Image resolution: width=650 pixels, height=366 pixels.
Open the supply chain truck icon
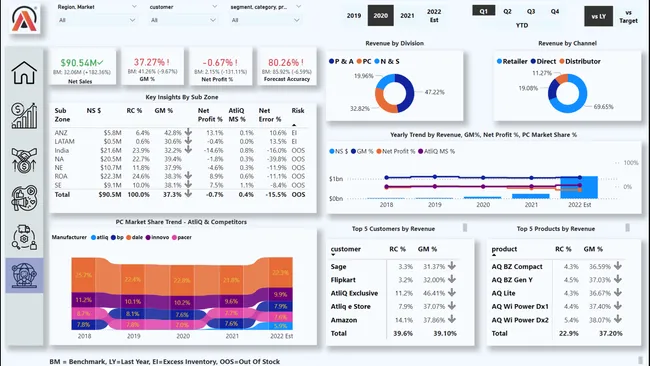pyautogui.click(x=24, y=237)
